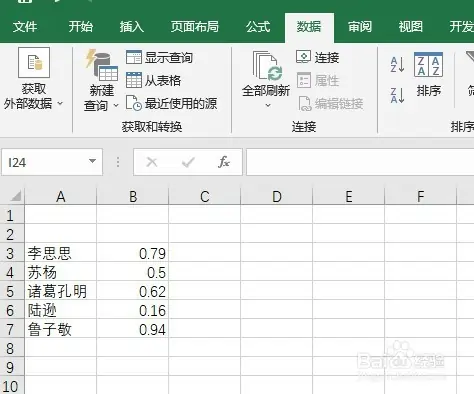Select column B header
Viewport: 474px width, 394px height.
click(x=133, y=196)
